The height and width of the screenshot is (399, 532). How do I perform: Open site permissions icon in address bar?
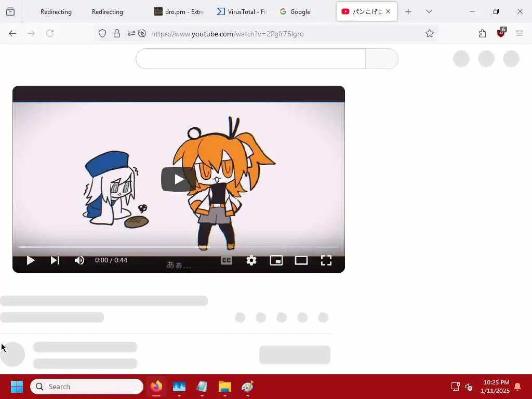pos(131,33)
